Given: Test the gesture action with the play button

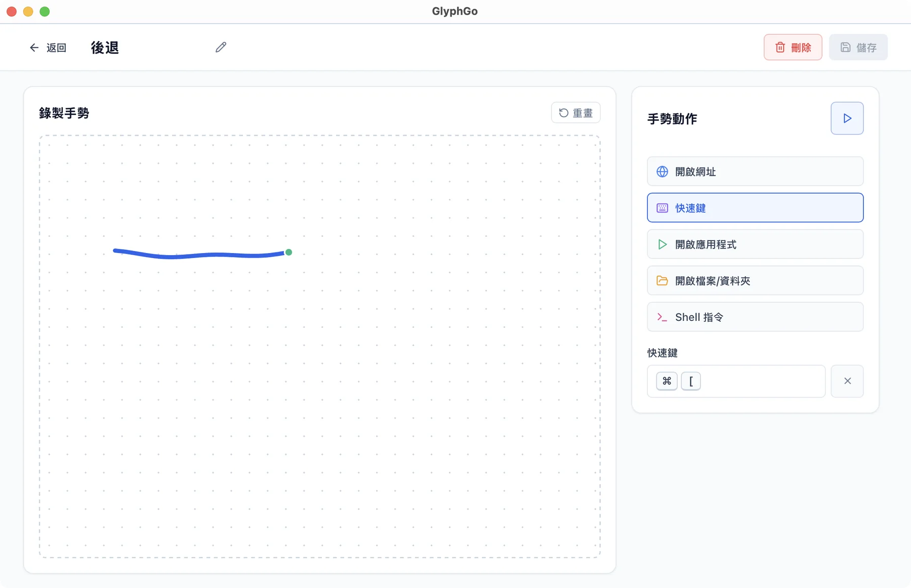Looking at the screenshot, I should [847, 118].
